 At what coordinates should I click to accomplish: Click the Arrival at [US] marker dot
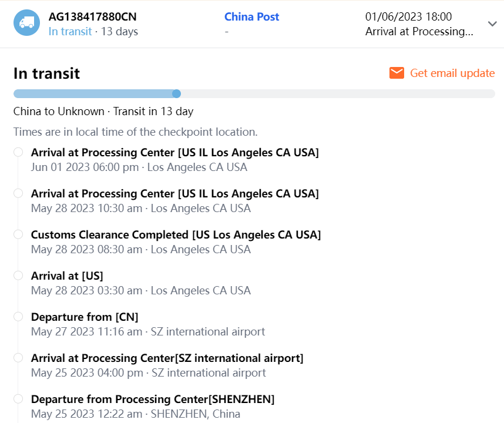tap(18, 276)
